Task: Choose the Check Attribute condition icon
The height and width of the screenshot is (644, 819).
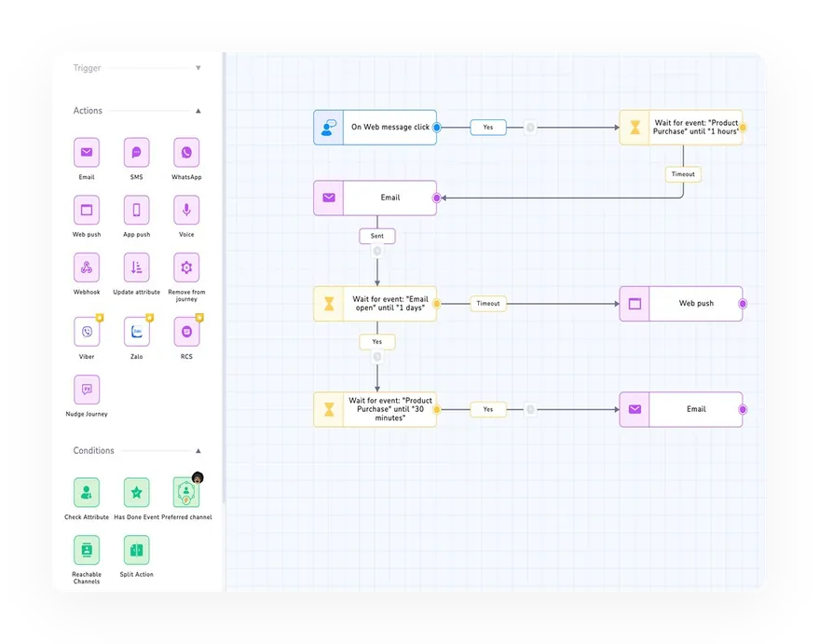Action: (x=87, y=492)
